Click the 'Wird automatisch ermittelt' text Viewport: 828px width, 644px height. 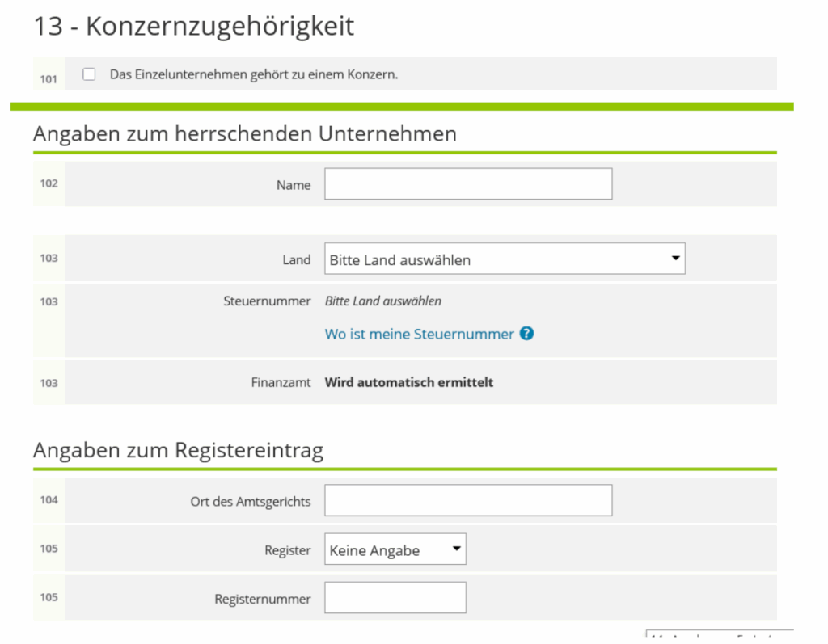[408, 382]
